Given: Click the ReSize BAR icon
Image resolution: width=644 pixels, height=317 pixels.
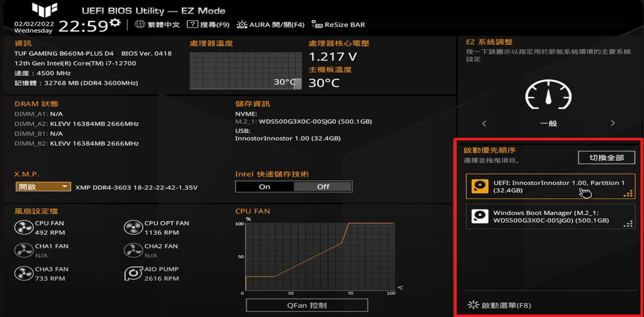Looking at the screenshot, I should click(x=317, y=24).
